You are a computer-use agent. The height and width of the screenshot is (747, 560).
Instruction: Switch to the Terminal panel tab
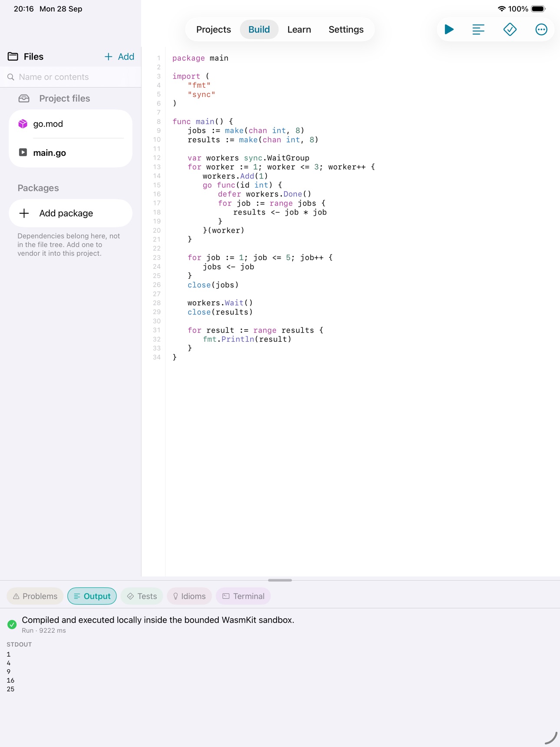tap(243, 596)
